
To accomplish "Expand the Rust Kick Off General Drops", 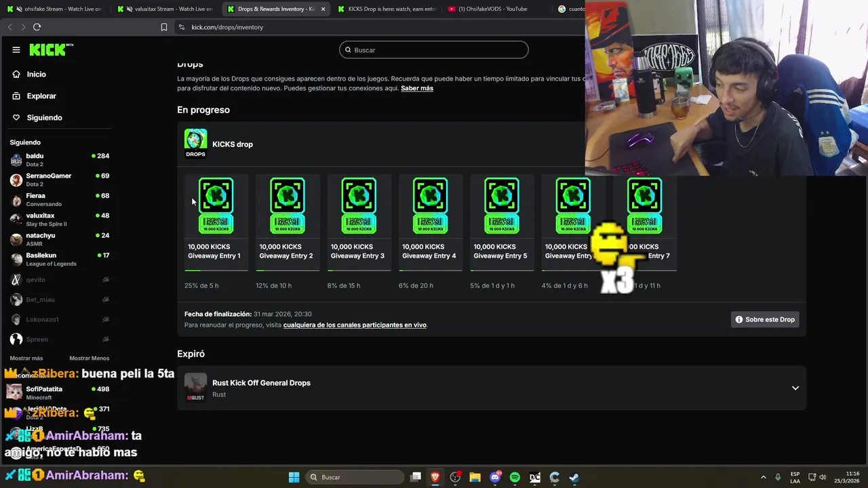I will (x=795, y=388).
